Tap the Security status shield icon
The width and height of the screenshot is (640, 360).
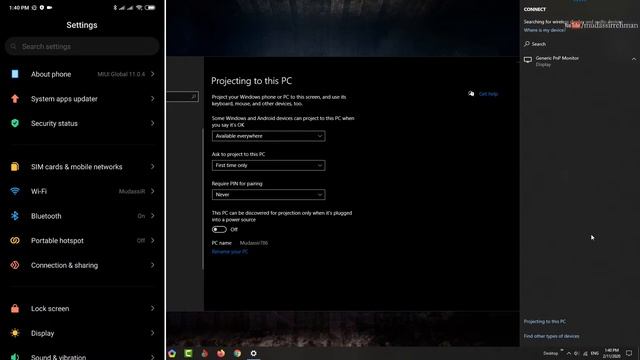click(x=15, y=123)
